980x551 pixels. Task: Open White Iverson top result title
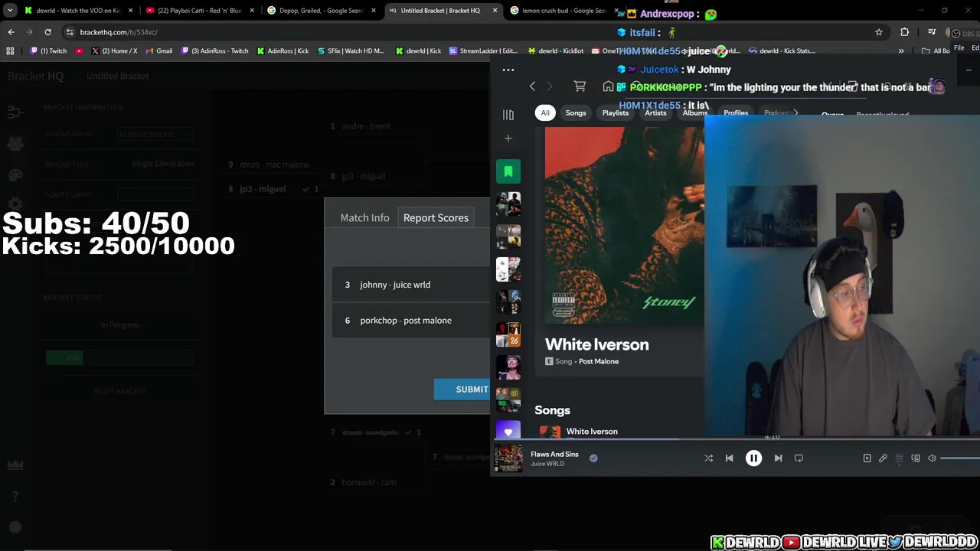point(596,344)
